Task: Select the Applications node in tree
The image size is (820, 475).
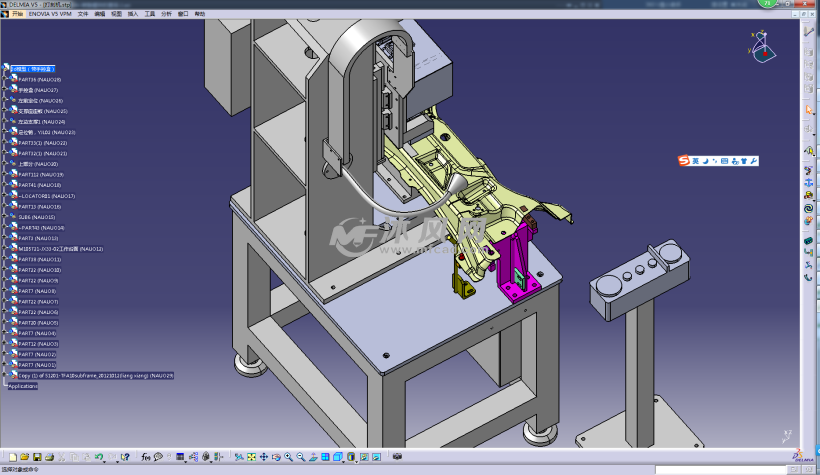Action: (x=23, y=385)
